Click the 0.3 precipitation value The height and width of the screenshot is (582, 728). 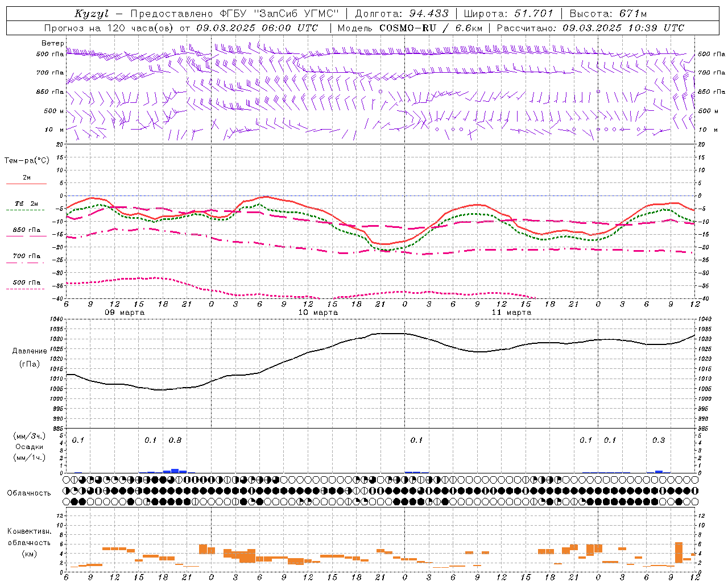click(659, 440)
